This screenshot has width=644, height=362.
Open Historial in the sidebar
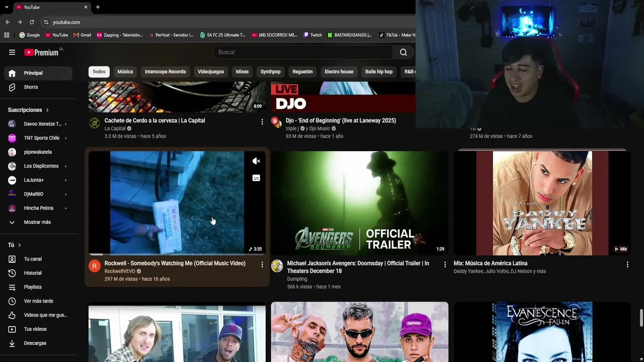tap(38, 273)
